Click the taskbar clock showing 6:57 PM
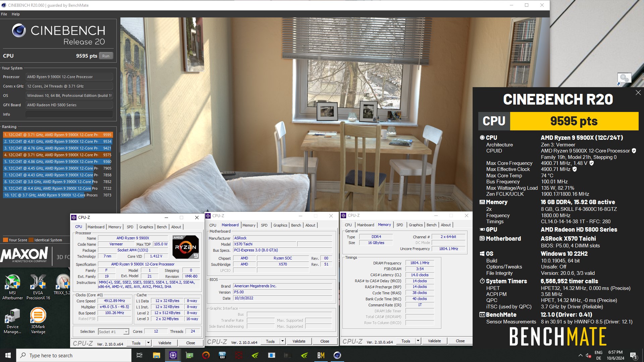644x362 pixels. 615,355
